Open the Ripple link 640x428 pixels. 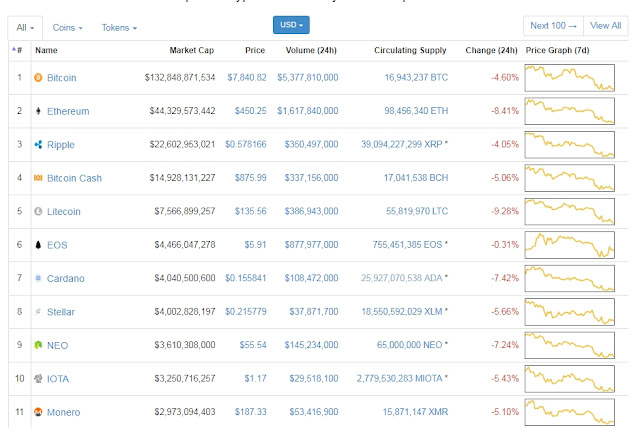click(x=61, y=145)
